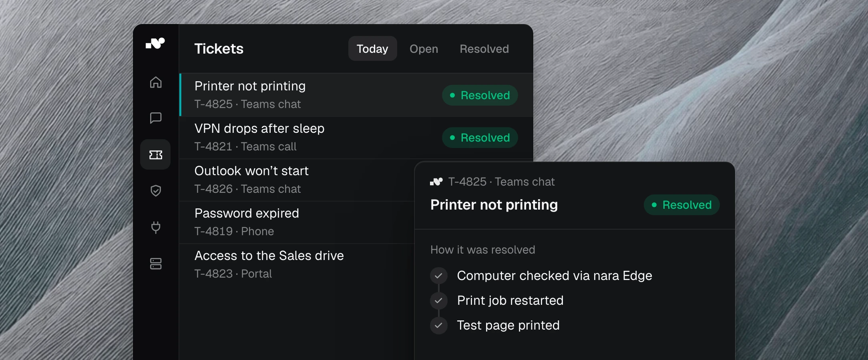Open the Password expired ticket

click(x=297, y=222)
